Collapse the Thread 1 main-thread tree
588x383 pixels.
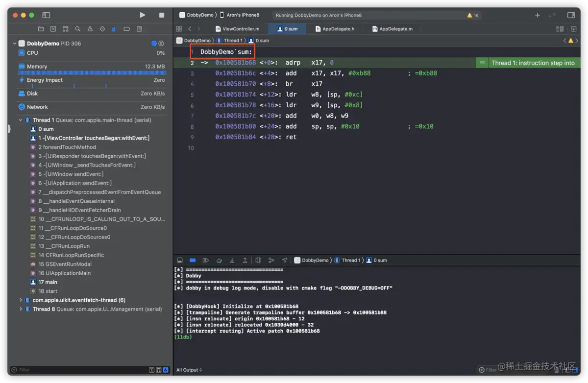[21, 120]
